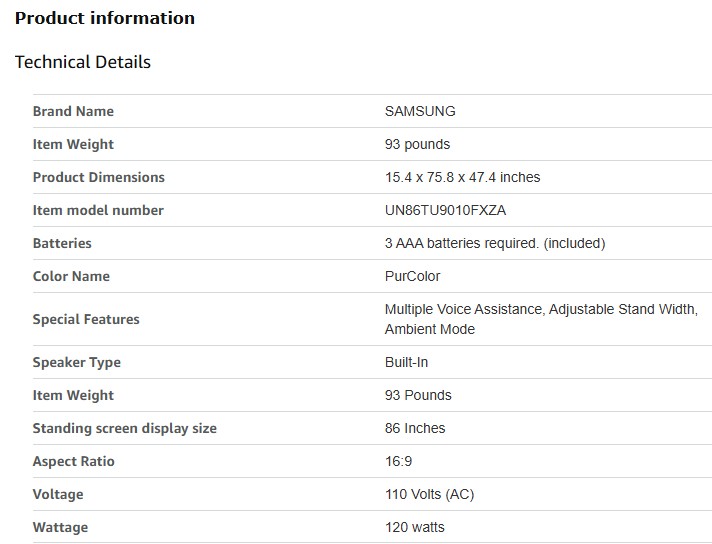Click the 3 AAA batteries required text
712x544 pixels.
tap(495, 243)
